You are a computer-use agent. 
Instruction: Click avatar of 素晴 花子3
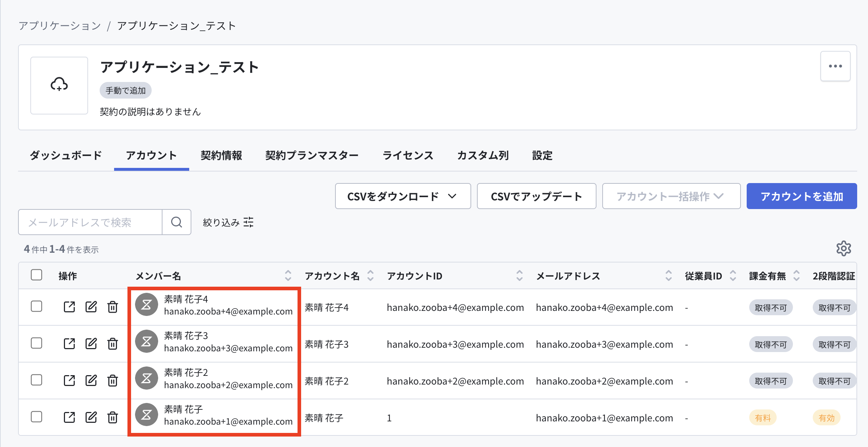click(x=147, y=342)
